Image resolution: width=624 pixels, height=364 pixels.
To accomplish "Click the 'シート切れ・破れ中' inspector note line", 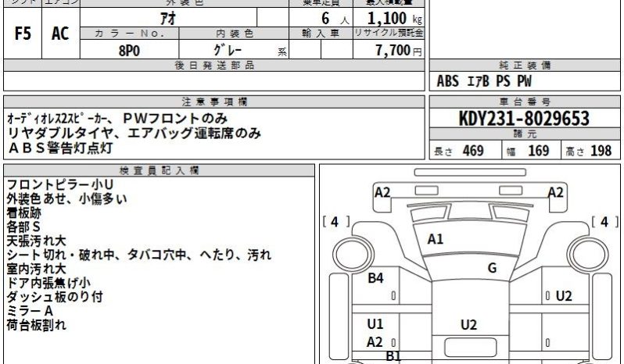I will pyautogui.click(x=139, y=255).
